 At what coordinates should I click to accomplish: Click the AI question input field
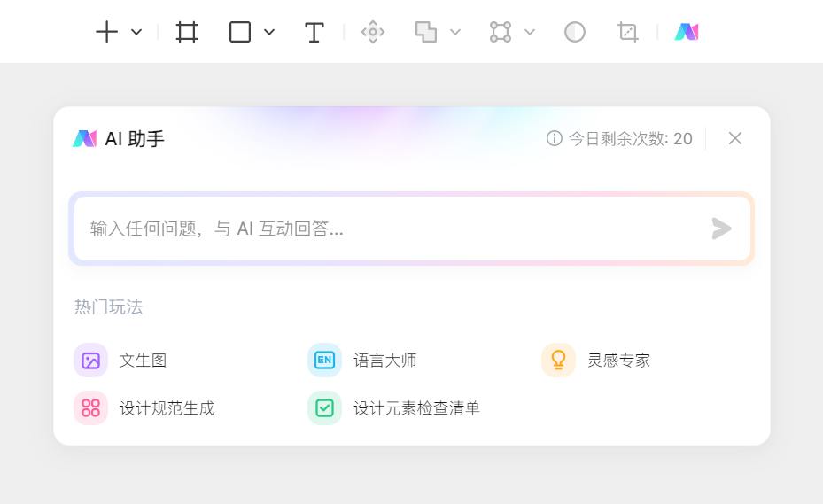(x=390, y=229)
